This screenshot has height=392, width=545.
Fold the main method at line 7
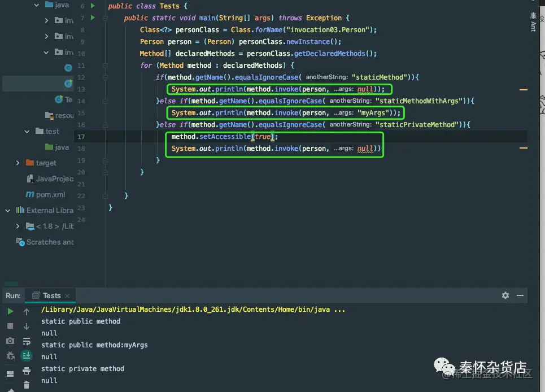pos(105,18)
